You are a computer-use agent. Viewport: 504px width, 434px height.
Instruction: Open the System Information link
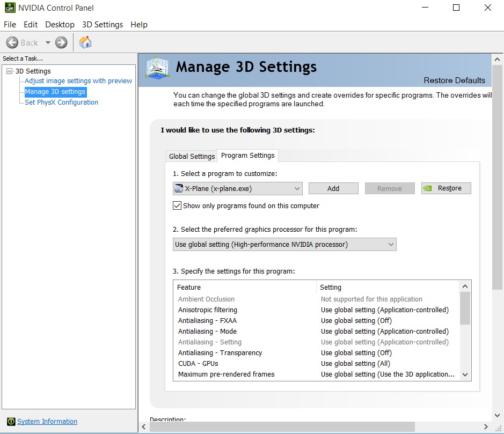click(x=47, y=421)
